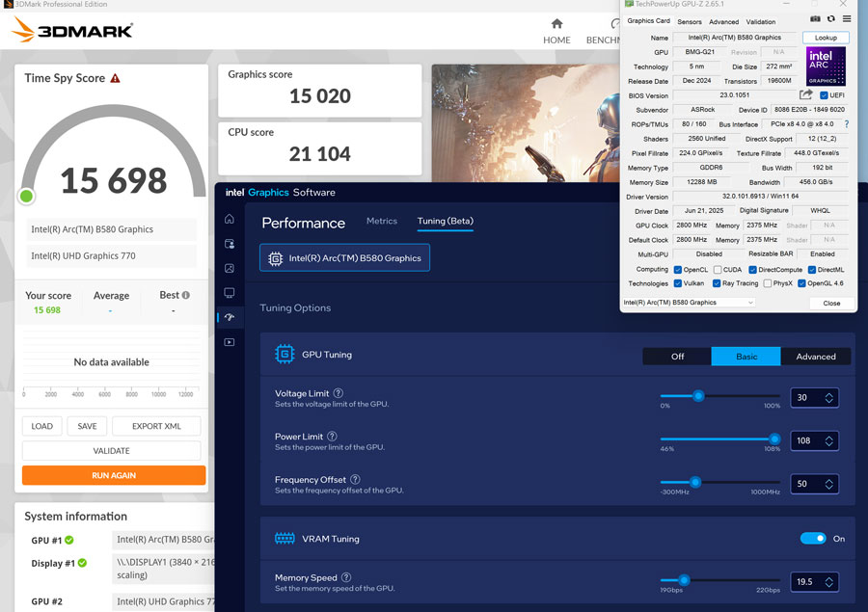The image size is (868, 612).
Task: Open the Sensors tab in GPU-Z
Action: (690, 21)
